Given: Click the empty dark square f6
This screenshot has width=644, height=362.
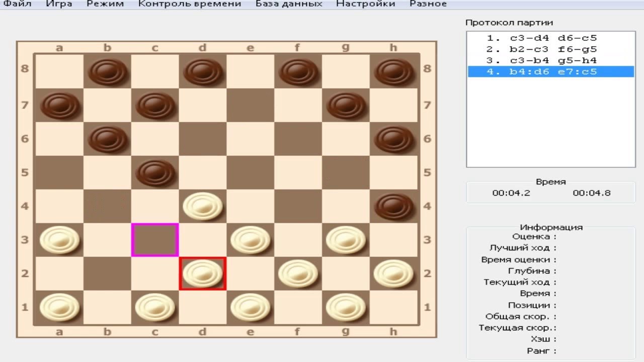Looking at the screenshot, I should pyautogui.click(x=298, y=139).
